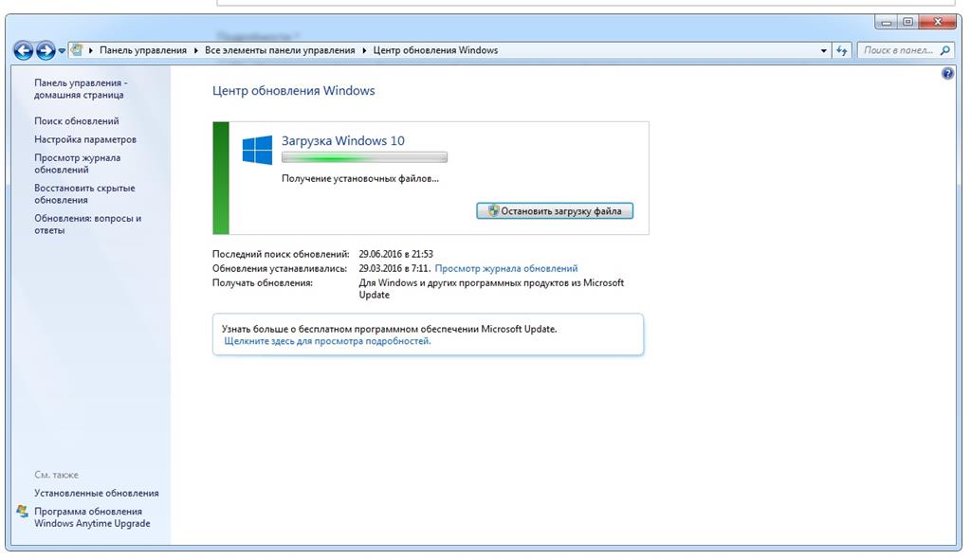
Task: Click the page title Центр обновления Windows
Action: (294, 91)
